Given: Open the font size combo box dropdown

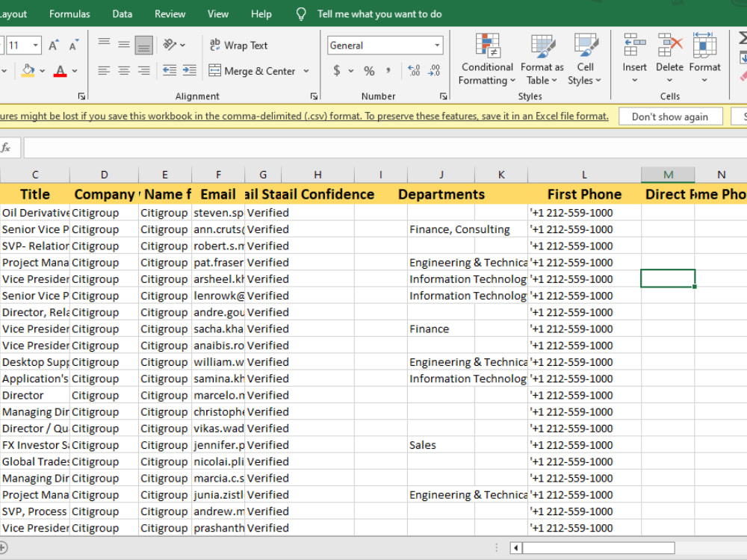Looking at the screenshot, I should (36, 46).
